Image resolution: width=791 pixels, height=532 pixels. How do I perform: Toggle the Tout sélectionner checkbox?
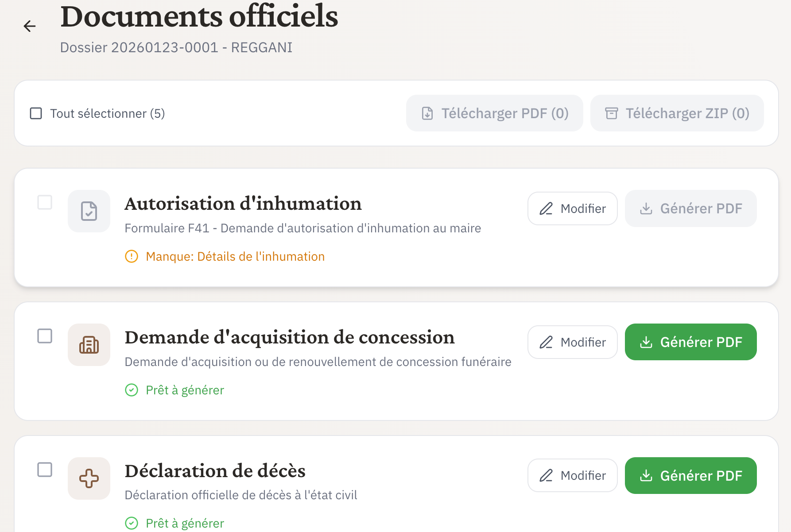point(36,114)
